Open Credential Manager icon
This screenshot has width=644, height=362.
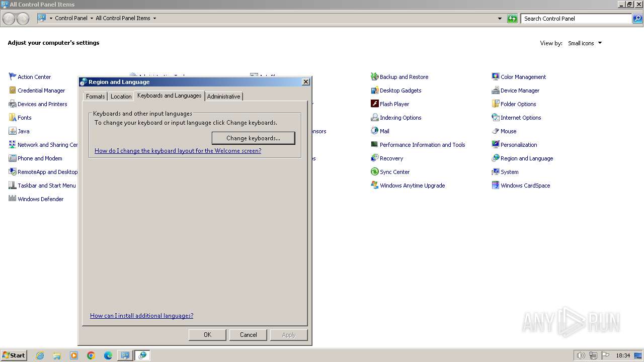pyautogui.click(x=13, y=90)
